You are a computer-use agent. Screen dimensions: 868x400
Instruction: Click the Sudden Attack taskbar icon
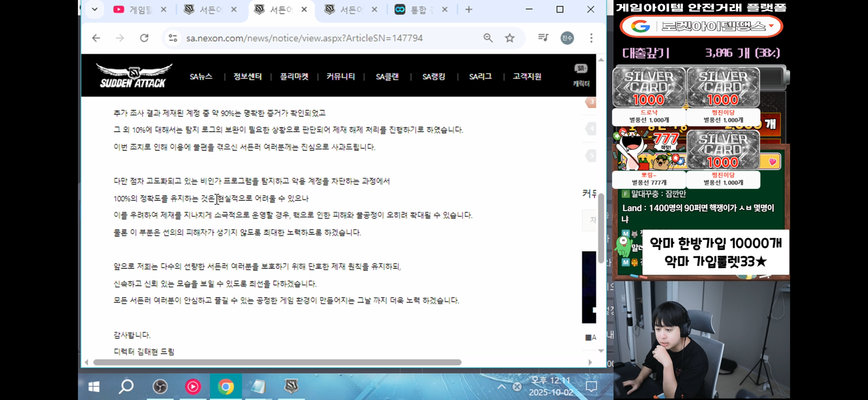[291, 387]
